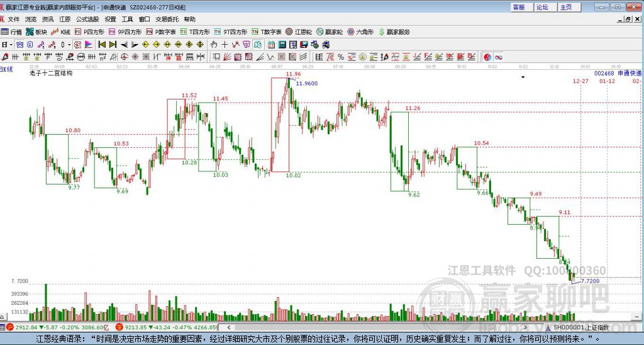The image size is (644, 345).
Task: Open the 浏览 menu
Action: [x=31, y=20]
